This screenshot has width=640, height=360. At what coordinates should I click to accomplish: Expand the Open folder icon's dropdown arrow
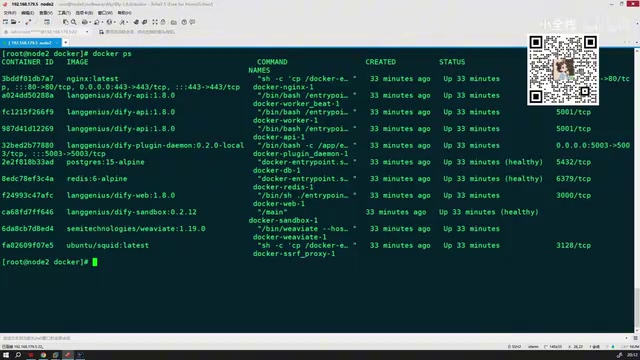coord(19,22)
